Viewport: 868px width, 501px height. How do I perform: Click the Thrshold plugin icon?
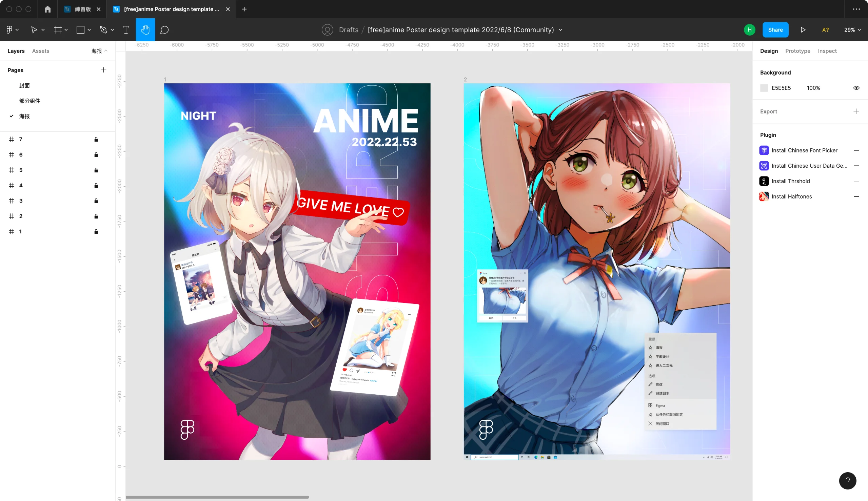pos(764,181)
